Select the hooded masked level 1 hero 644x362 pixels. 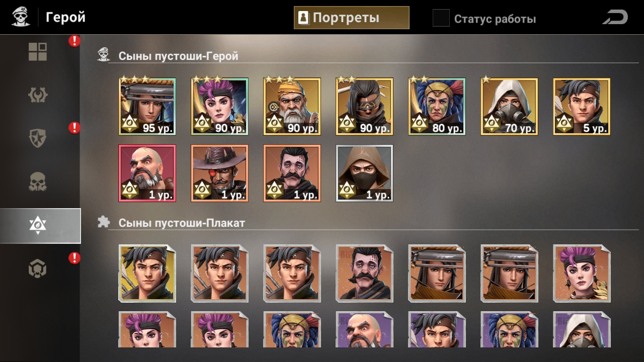tap(365, 173)
